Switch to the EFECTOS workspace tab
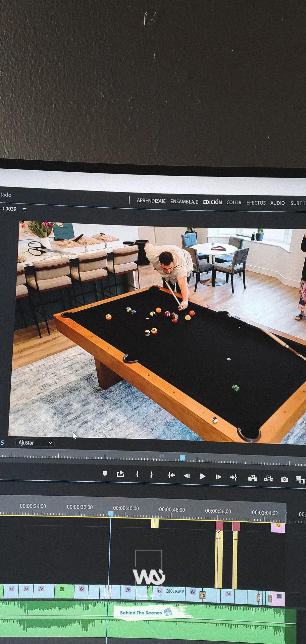 [x=256, y=203]
